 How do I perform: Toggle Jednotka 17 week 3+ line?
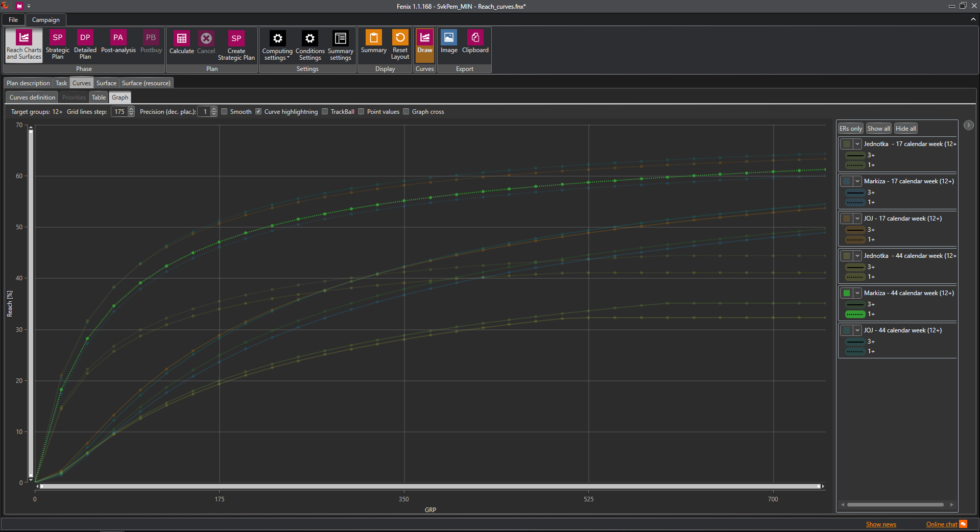pos(855,155)
